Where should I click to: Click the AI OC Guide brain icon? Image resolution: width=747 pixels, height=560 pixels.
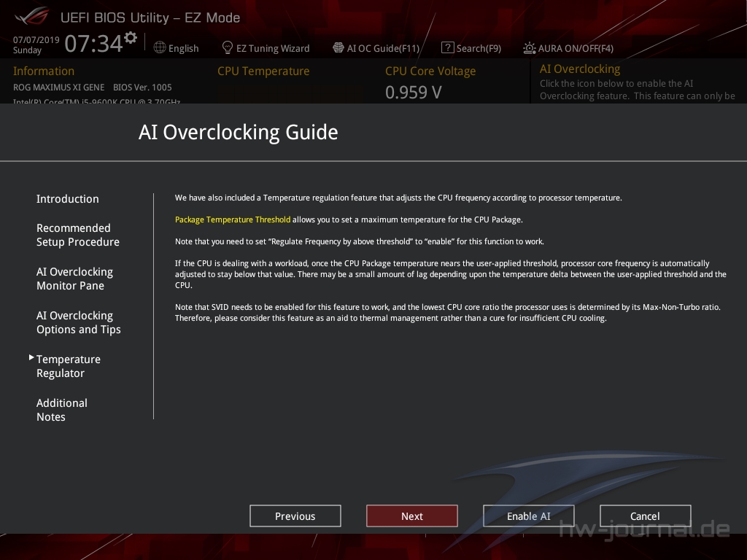click(x=338, y=47)
